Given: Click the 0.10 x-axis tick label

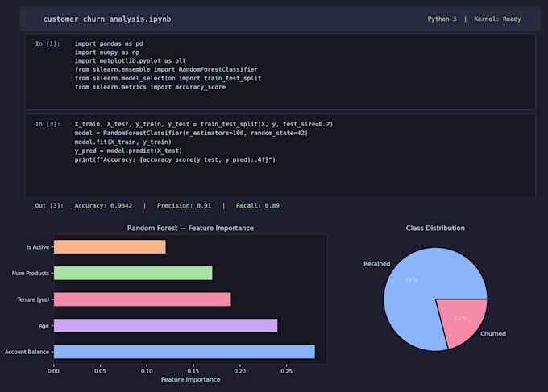Looking at the screenshot, I should tap(147, 371).
